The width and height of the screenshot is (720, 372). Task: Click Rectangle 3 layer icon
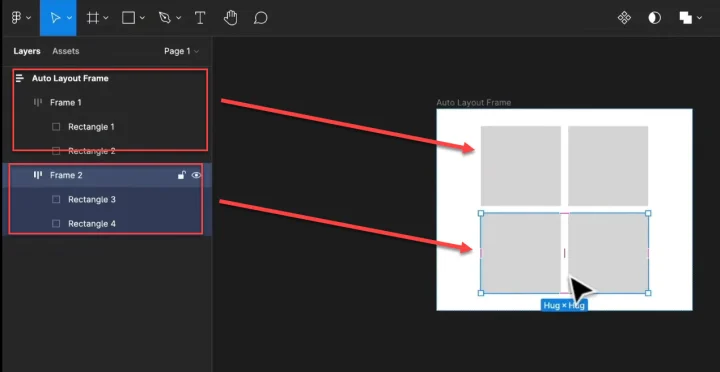[56, 199]
